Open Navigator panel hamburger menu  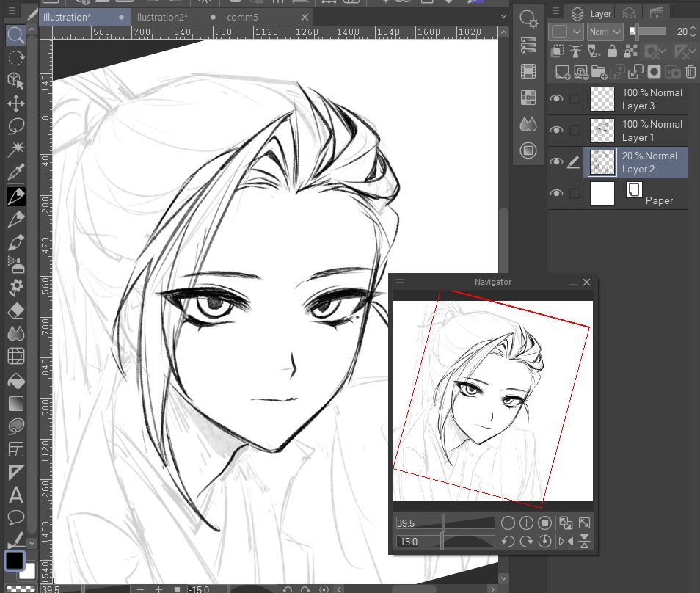pyautogui.click(x=400, y=283)
